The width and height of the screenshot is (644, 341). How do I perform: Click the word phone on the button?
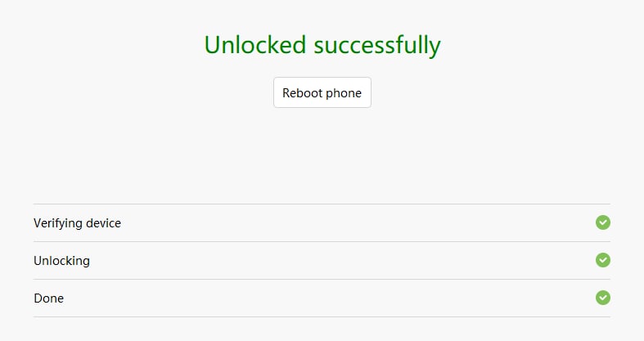pos(344,93)
